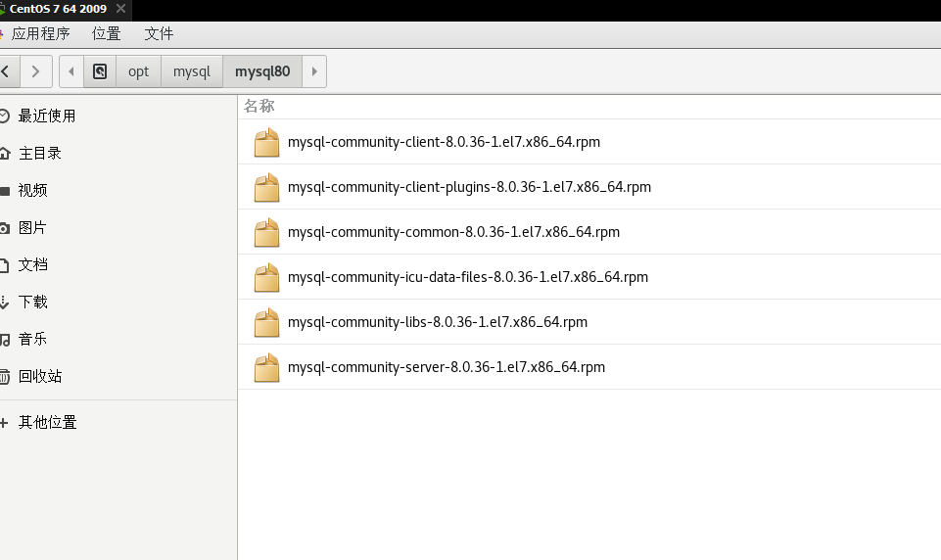Open Music (音乐) folder in sidebar

click(32, 339)
